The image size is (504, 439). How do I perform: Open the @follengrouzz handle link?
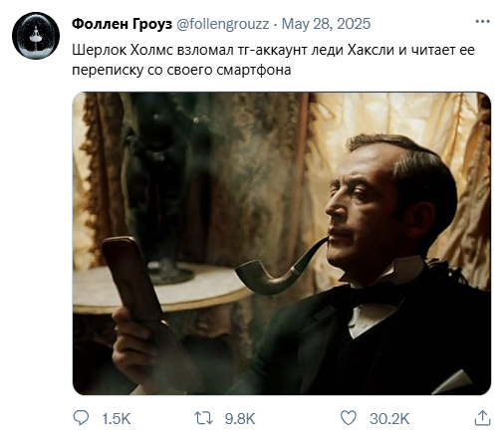pos(222,24)
